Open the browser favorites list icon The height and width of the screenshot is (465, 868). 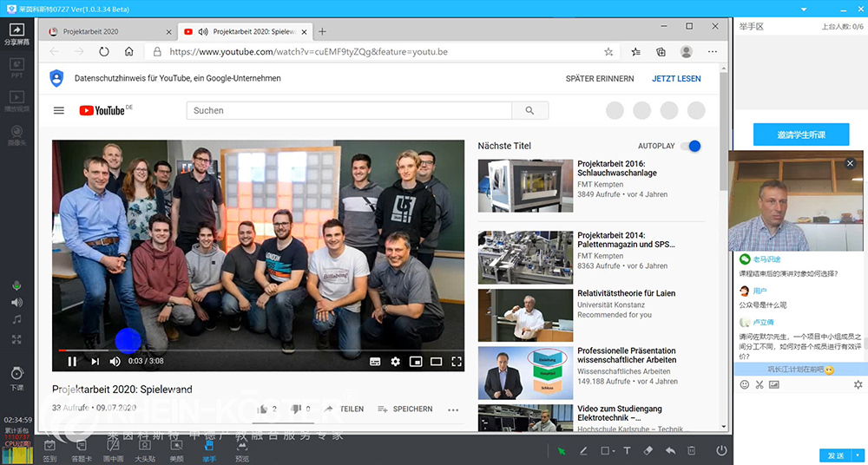click(x=635, y=51)
